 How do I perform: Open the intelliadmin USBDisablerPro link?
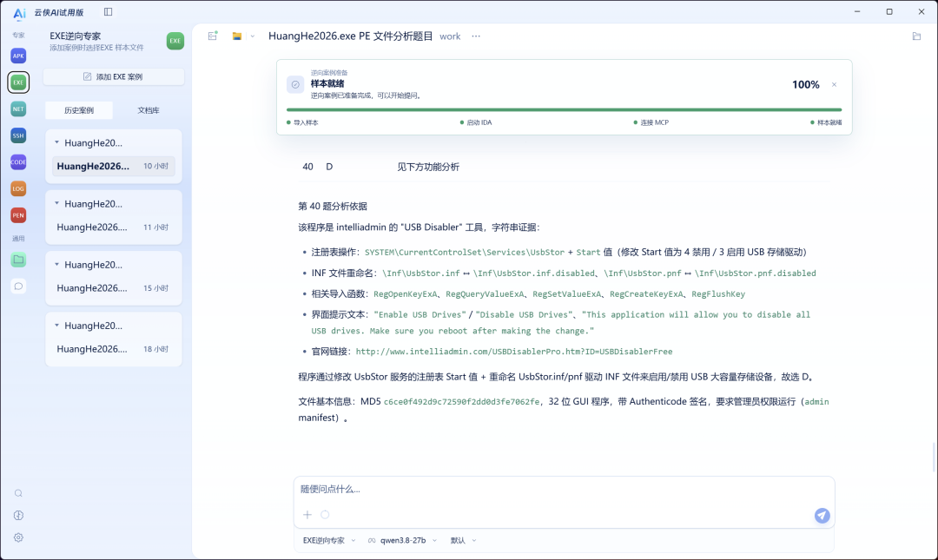coord(514,352)
